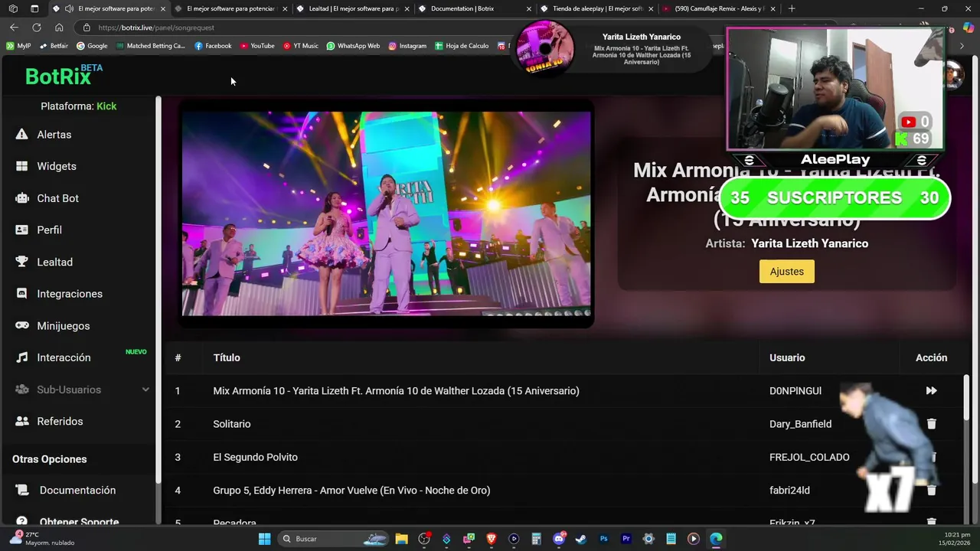Delete the Solitario song request
The width and height of the screenshot is (980, 551).
point(931,423)
